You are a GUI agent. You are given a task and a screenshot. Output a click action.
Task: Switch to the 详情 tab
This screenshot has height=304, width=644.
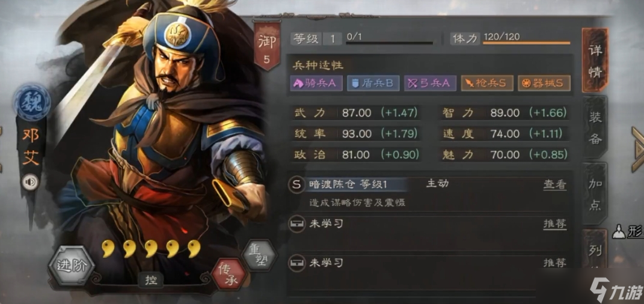(595, 61)
